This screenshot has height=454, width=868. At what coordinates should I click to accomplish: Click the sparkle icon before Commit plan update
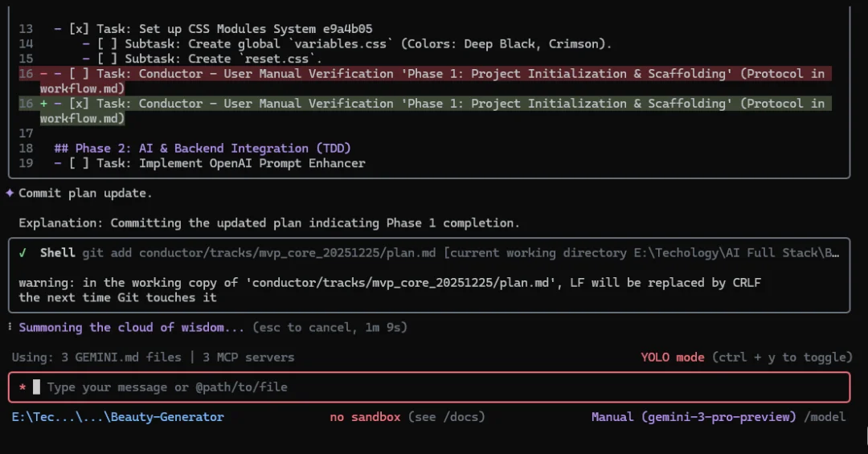(x=10, y=193)
